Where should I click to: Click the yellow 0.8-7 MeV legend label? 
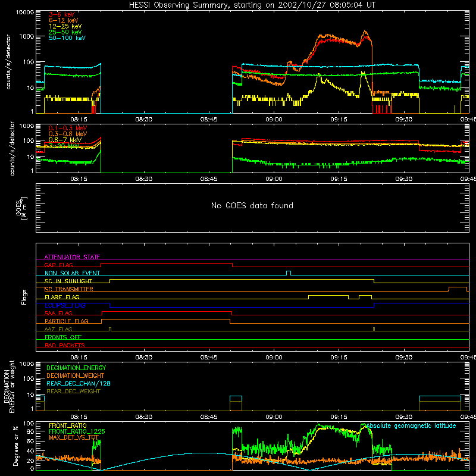(x=65, y=140)
